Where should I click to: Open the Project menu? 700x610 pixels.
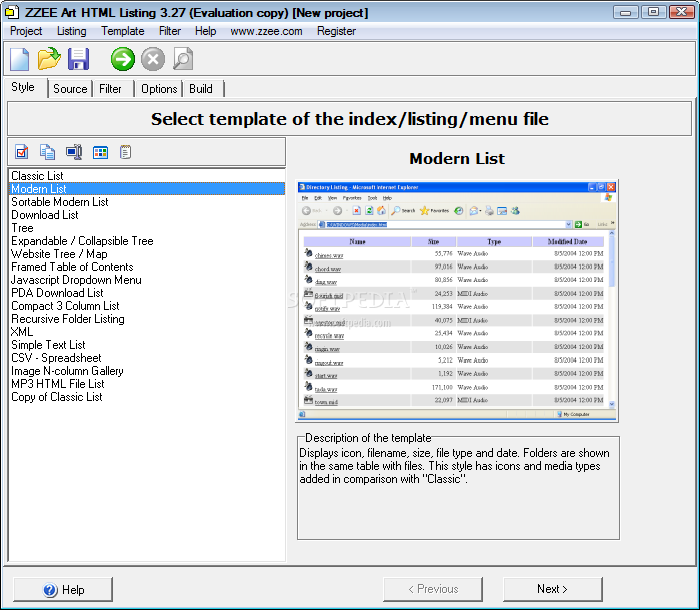pyautogui.click(x=26, y=31)
